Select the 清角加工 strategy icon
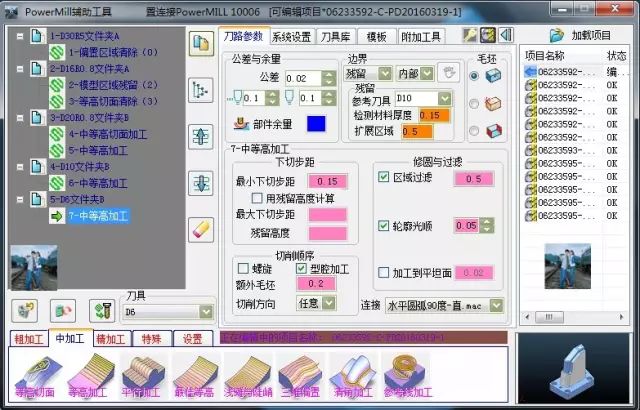The image size is (640, 410). (353, 376)
